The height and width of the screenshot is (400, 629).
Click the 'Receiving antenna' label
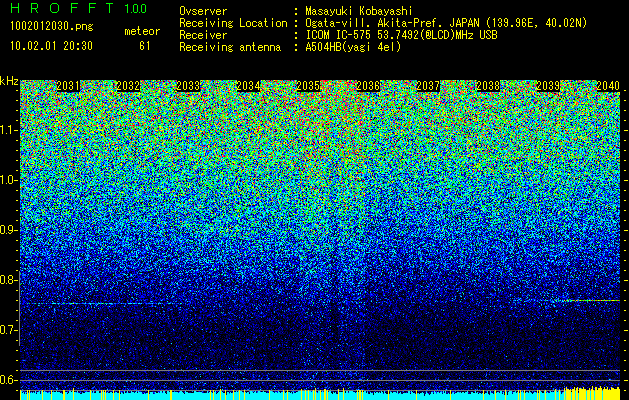point(230,47)
